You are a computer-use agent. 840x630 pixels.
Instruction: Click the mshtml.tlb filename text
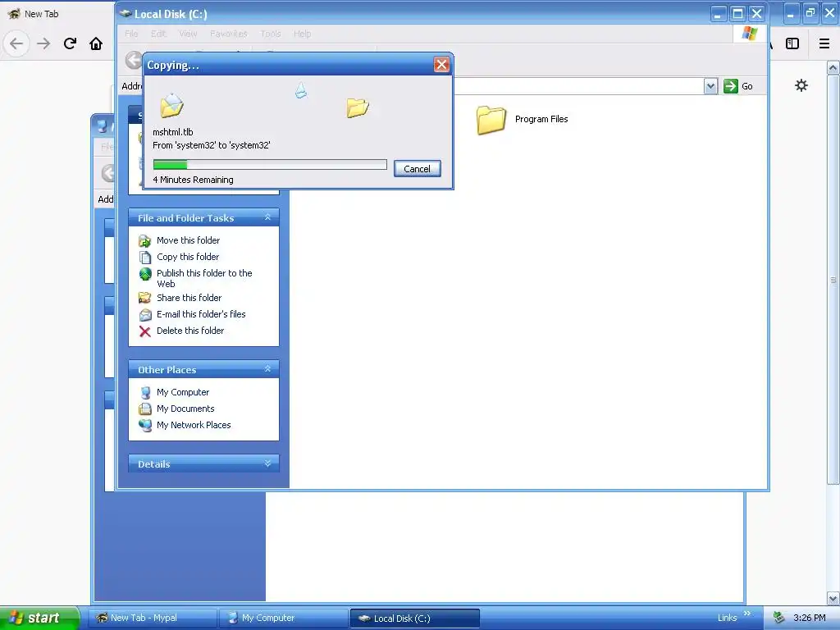pyautogui.click(x=172, y=132)
